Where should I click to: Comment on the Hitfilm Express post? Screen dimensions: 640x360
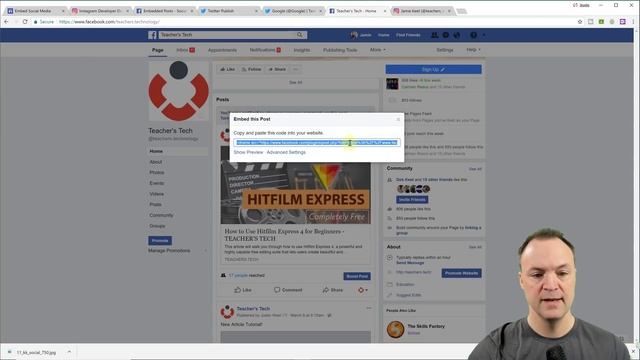tap(288, 290)
